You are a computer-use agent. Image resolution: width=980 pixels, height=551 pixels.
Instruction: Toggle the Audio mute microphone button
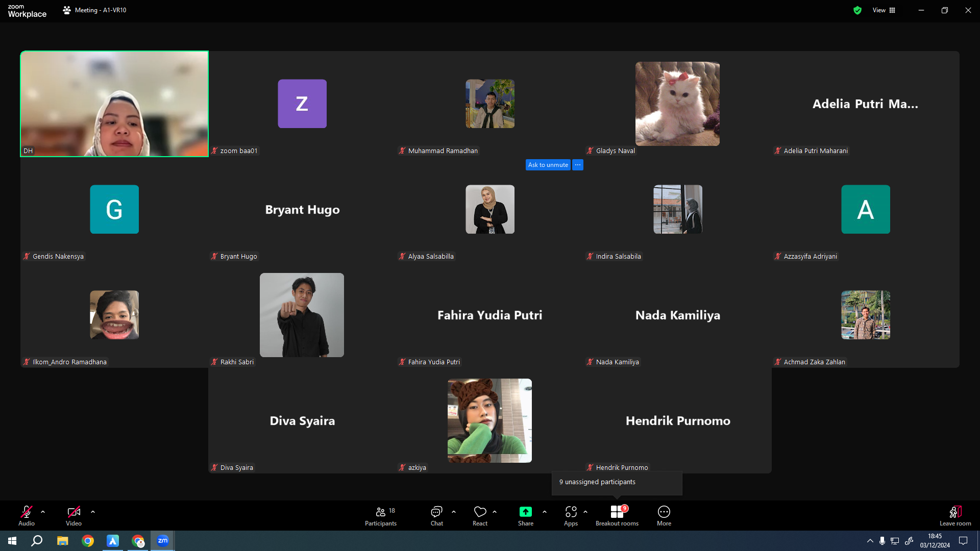[27, 515]
